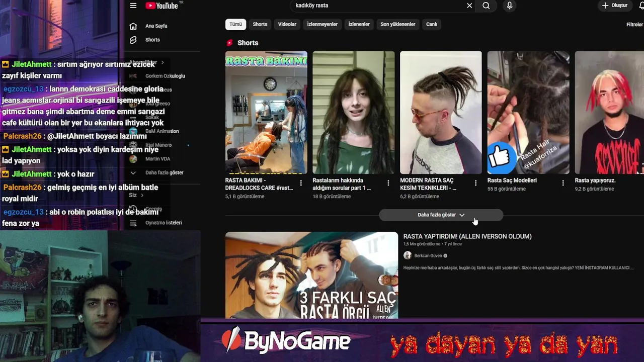Expand Shorts shelf with Daha fazla göster
Screen dimensions: 644x362
[441, 215]
